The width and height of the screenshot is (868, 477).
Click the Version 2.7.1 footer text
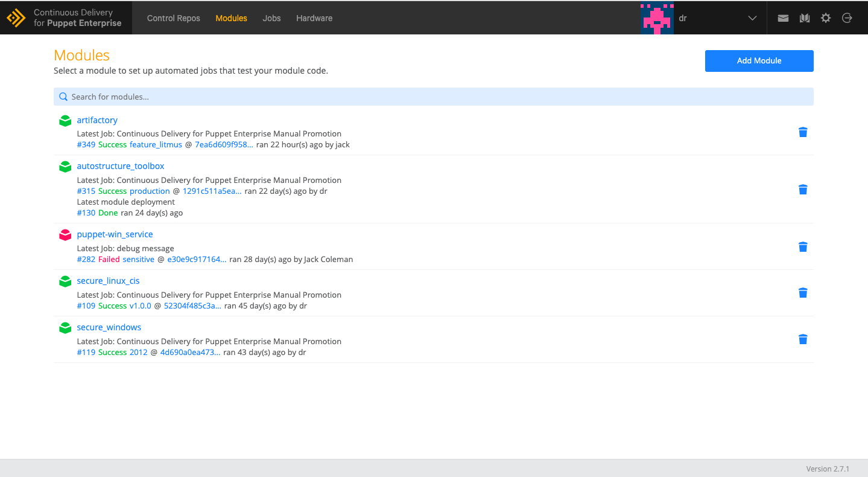tap(828, 469)
